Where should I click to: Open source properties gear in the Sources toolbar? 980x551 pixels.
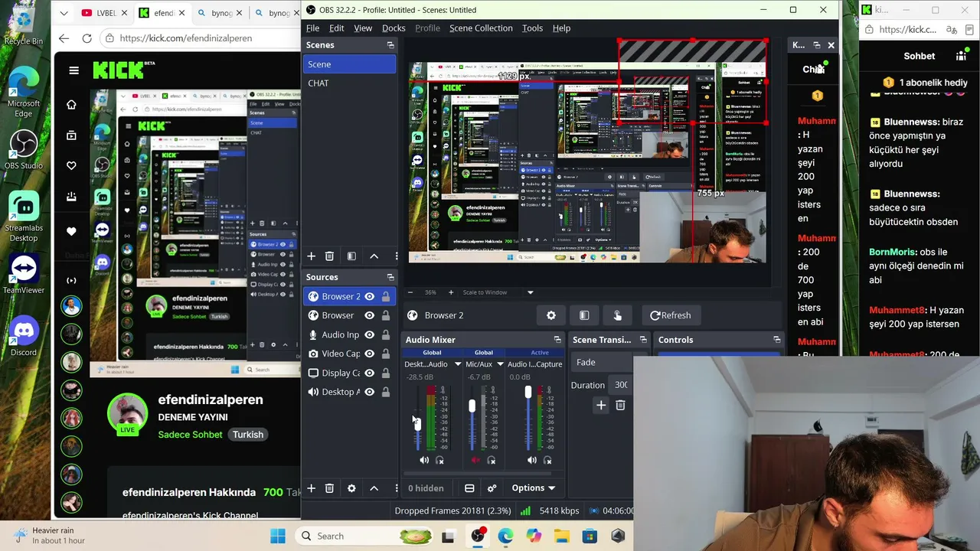coord(351,488)
